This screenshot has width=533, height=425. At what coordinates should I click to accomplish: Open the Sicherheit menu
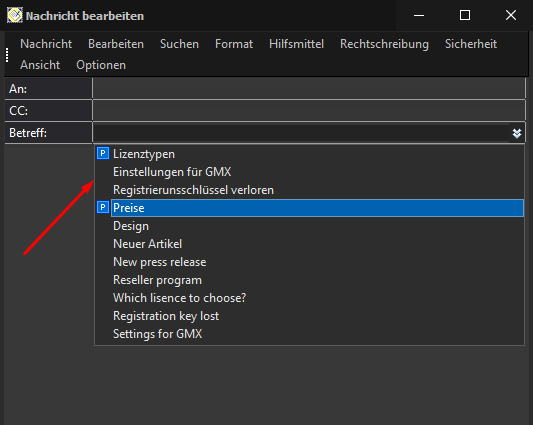[471, 44]
